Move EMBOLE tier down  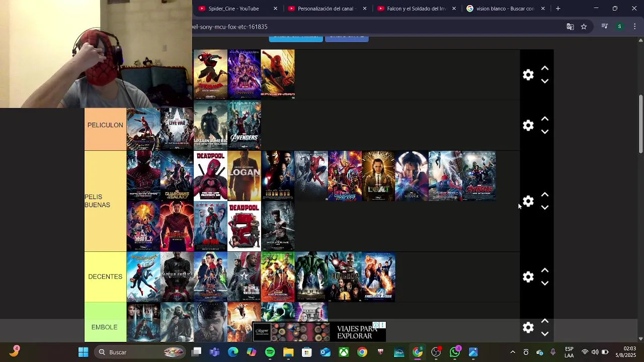pyautogui.click(x=545, y=334)
